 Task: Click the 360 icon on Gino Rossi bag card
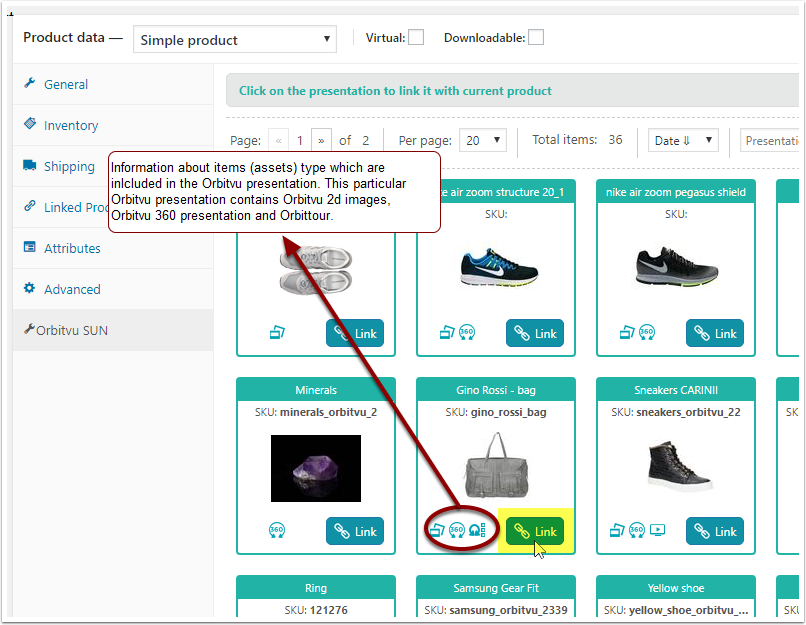(456, 530)
